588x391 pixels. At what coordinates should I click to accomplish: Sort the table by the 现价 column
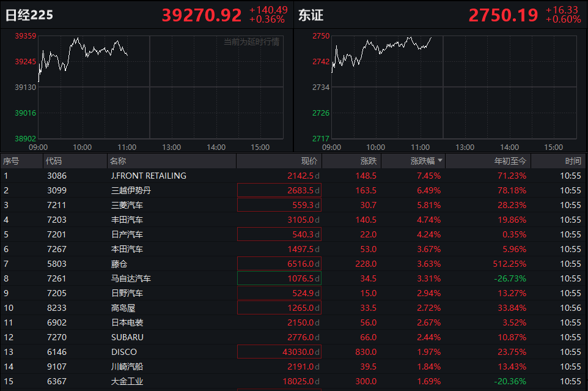point(309,162)
